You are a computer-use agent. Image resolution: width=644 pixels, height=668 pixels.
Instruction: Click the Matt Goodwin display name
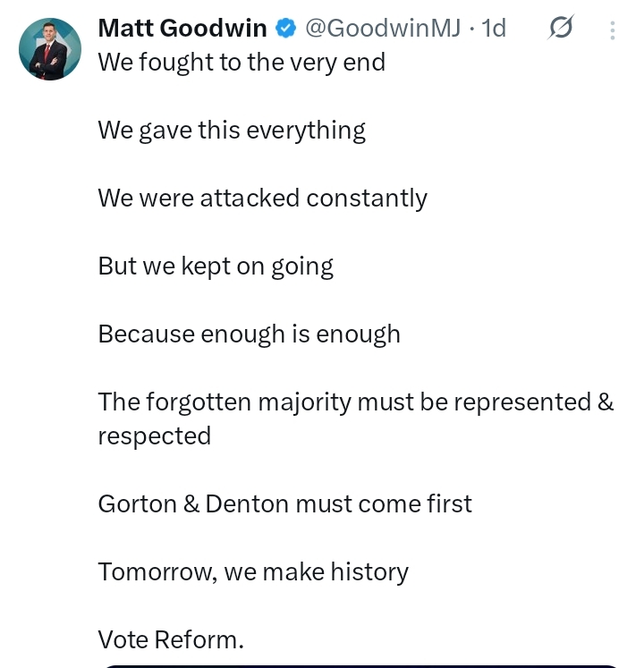coord(182,29)
